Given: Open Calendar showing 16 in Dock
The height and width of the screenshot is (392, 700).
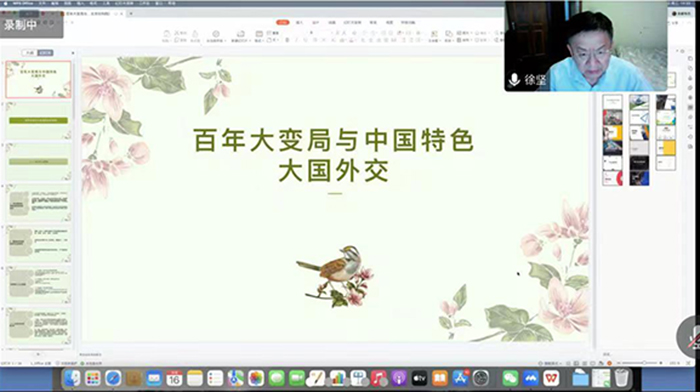Looking at the screenshot, I should [174, 379].
